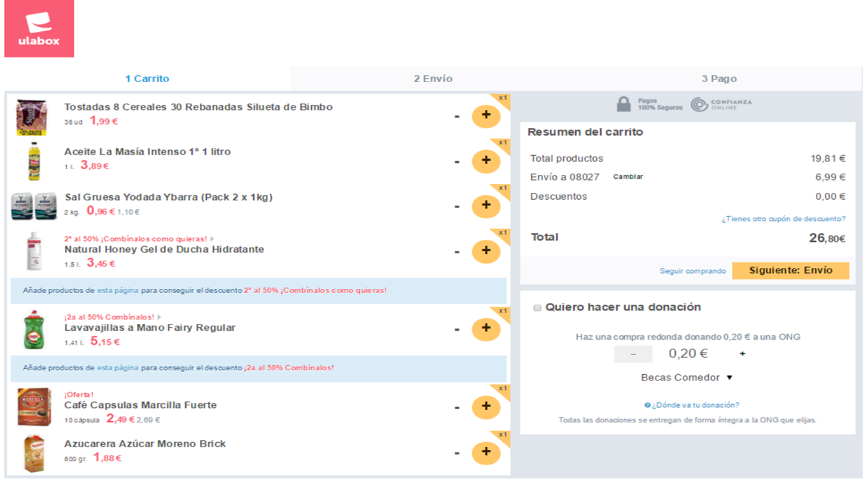Increase quantity of Lavavajillas Fairy Regular

[486, 328]
